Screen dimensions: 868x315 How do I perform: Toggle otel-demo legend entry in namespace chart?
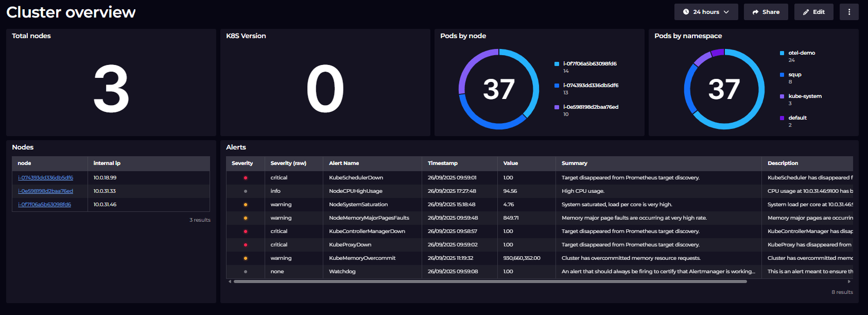pyautogui.click(x=801, y=53)
